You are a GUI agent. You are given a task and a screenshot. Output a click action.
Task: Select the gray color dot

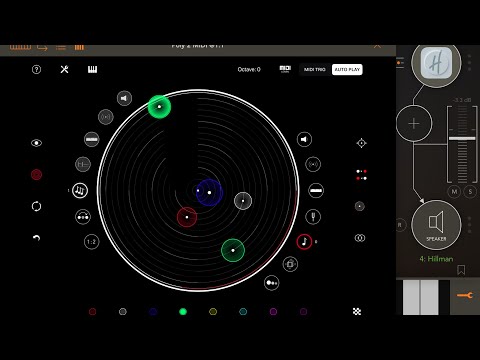123,311
